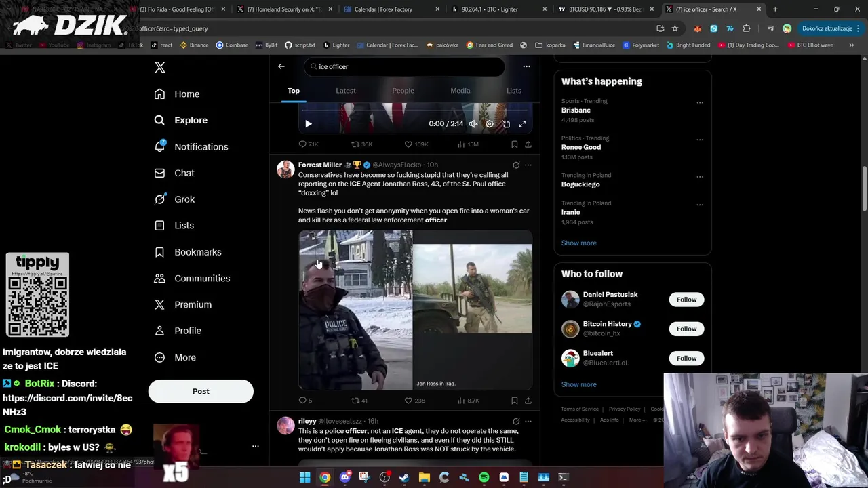
Task: Click the 'ice officer' search field
Action: pos(404,66)
